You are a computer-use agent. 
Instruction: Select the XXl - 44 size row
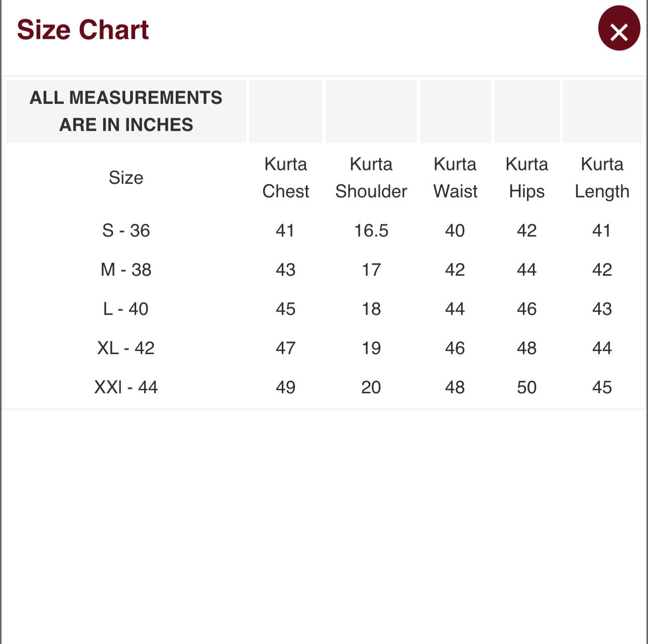click(x=324, y=387)
